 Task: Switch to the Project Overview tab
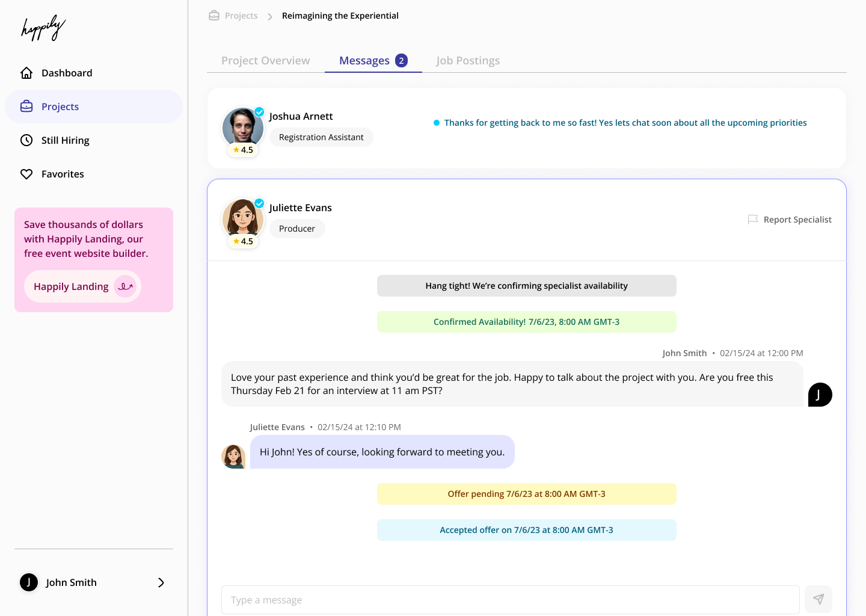click(x=265, y=61)
